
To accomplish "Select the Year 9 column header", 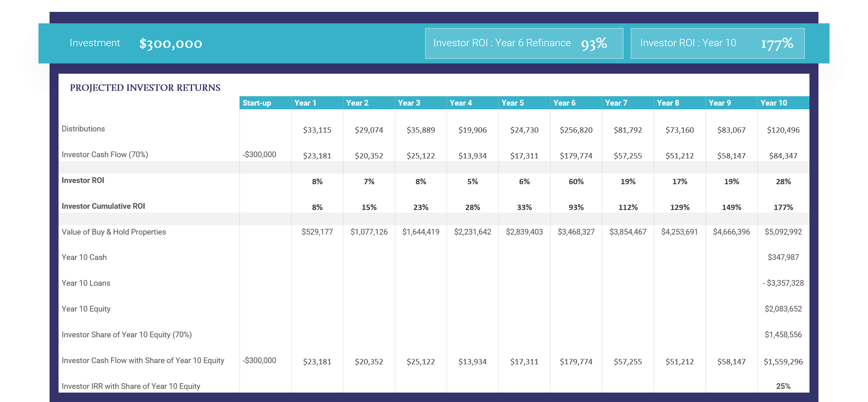I will point(732,103).
